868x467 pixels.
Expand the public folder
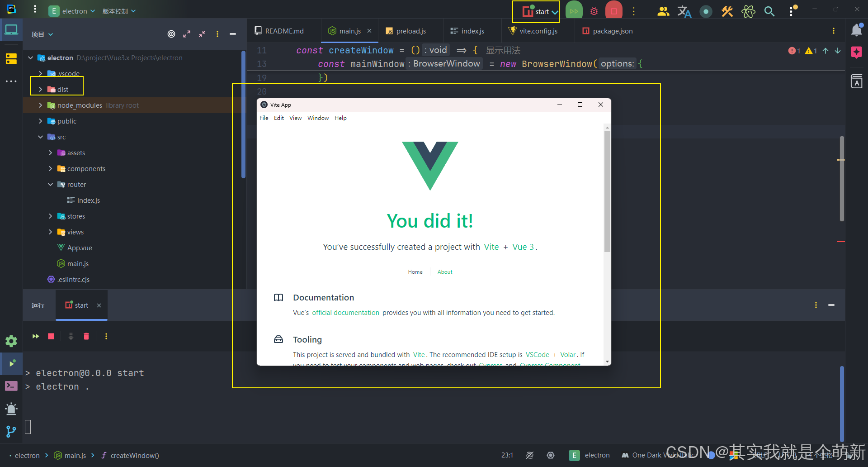[x=40, y=121]
